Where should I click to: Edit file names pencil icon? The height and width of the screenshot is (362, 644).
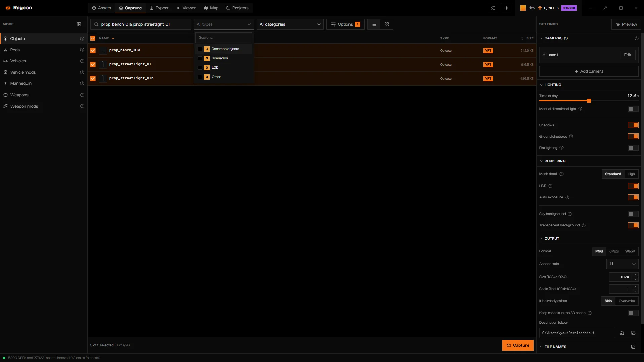[633, 347]
